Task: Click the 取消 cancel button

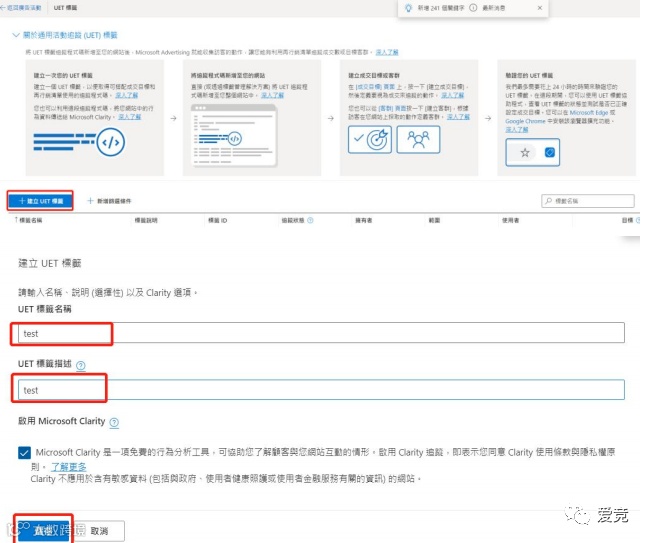Action: [x=99, y=531]
